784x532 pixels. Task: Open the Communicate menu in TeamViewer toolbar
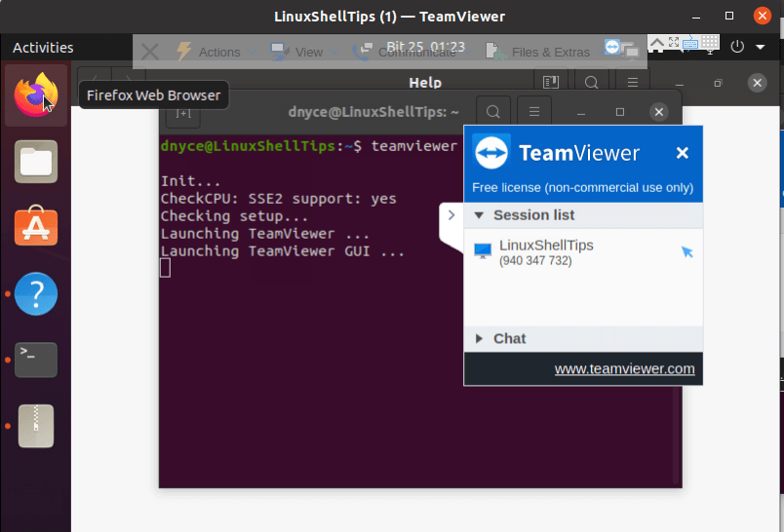pos(411,52)
